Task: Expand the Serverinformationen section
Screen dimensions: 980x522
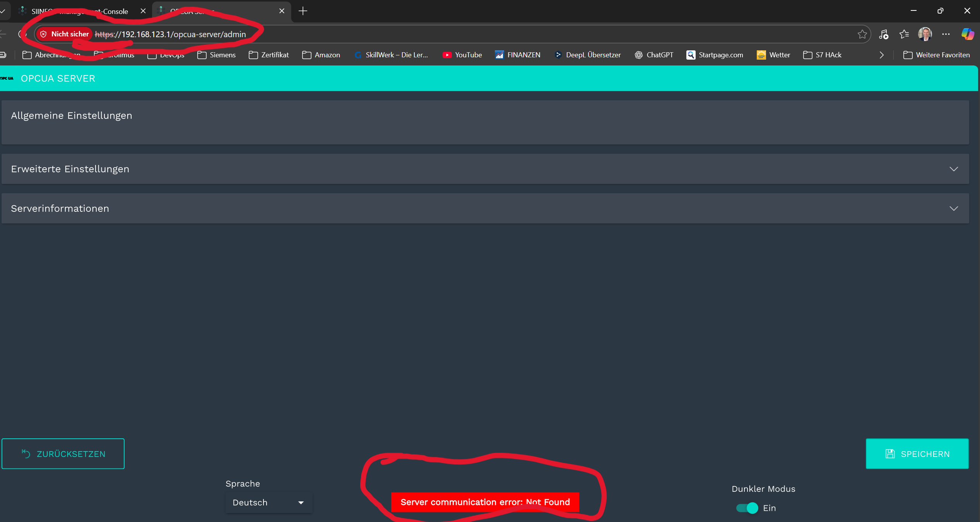Action: (x=485, y=208)
